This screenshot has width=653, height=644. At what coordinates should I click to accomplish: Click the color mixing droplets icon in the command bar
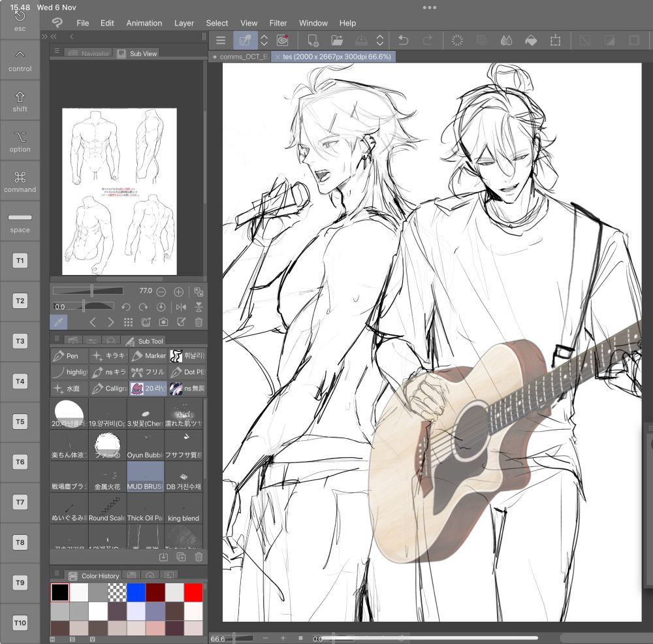[506, 40]
